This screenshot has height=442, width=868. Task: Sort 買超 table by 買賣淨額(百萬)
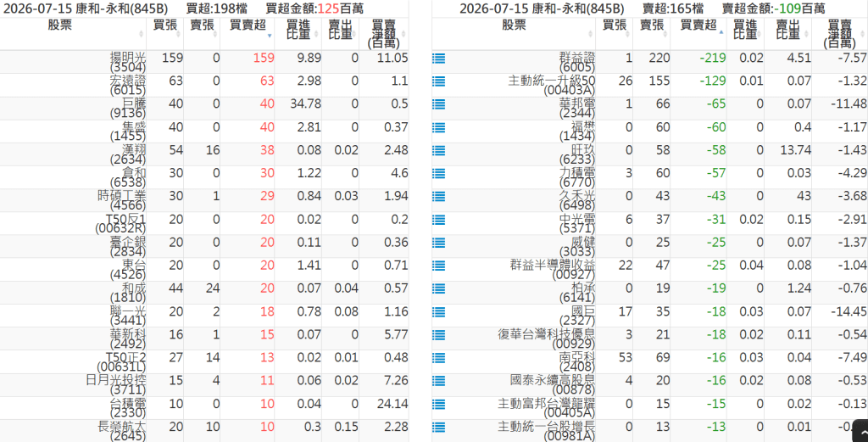[x=384, y=34]
